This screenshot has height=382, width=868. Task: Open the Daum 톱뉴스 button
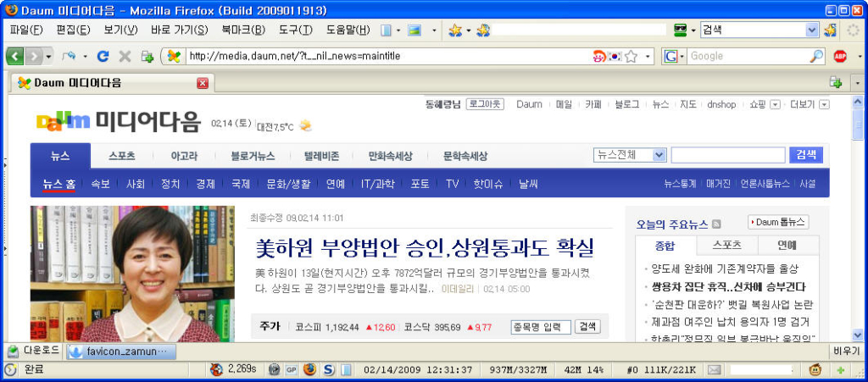point(778,222)
